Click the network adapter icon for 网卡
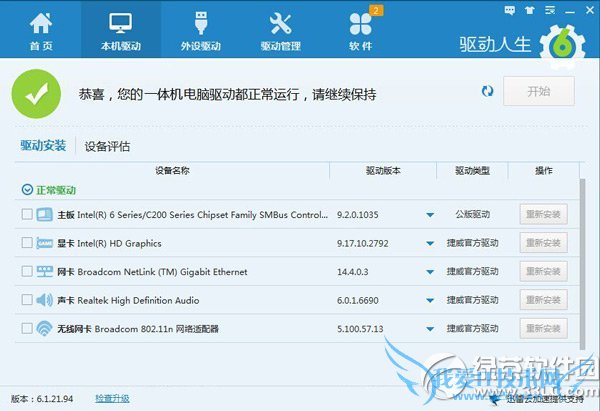This screenshot has height=411, width=600. click(x=44, y=271)
